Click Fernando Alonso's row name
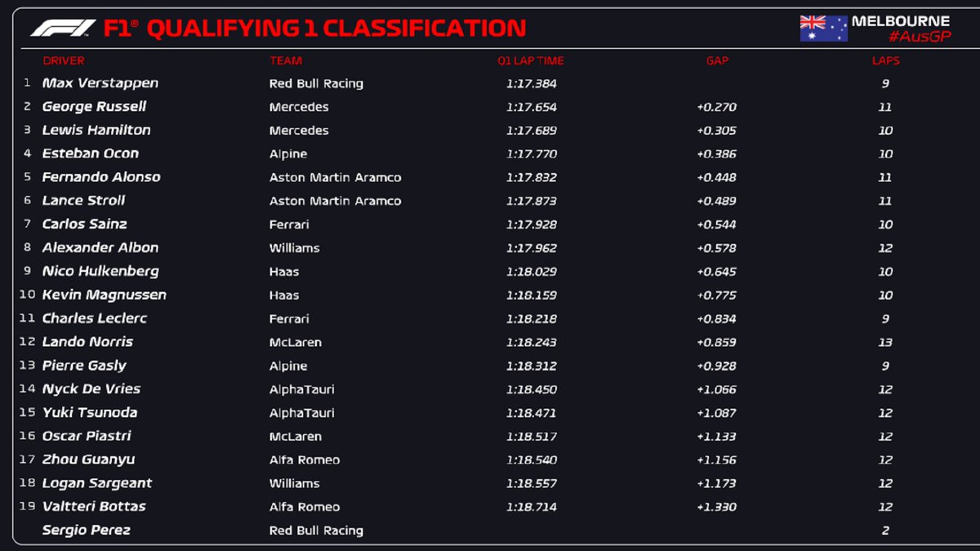The height and width of the screenshot is (551, 980). [x=101, y=177]
